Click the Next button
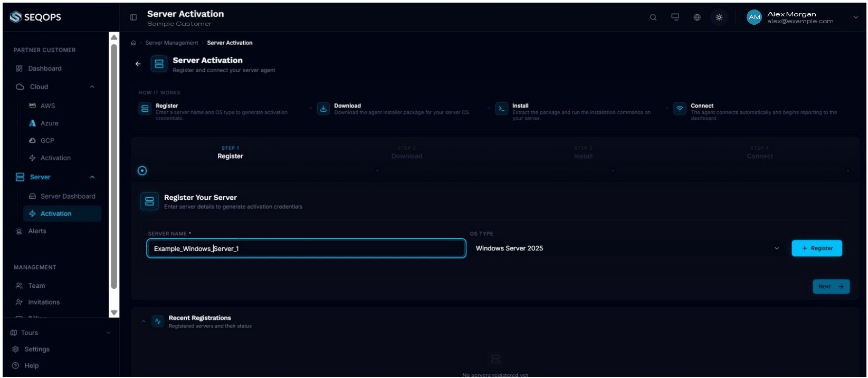868x378 pixels. click(x=831, y=286)
